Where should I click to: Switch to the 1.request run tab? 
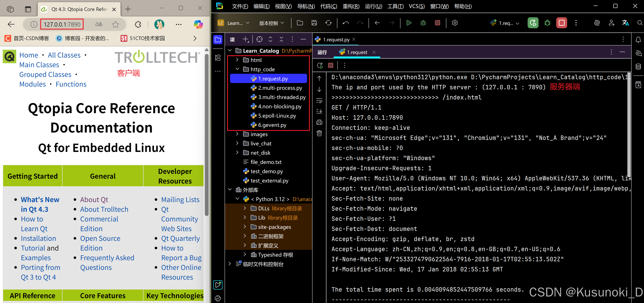(357, 52)
